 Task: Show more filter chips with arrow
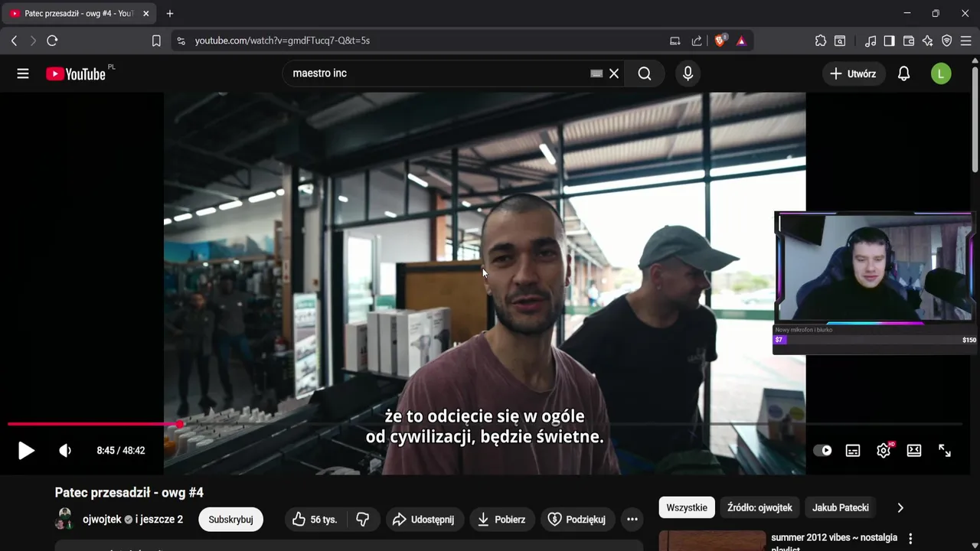900,507
